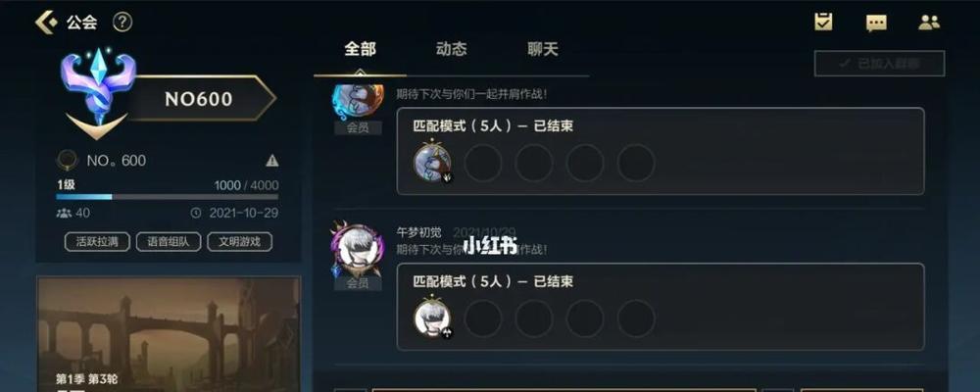This screenshot has height=392, width=980.
Task: Select the 文明游戏 tag
Action: [x=240, y=242]
